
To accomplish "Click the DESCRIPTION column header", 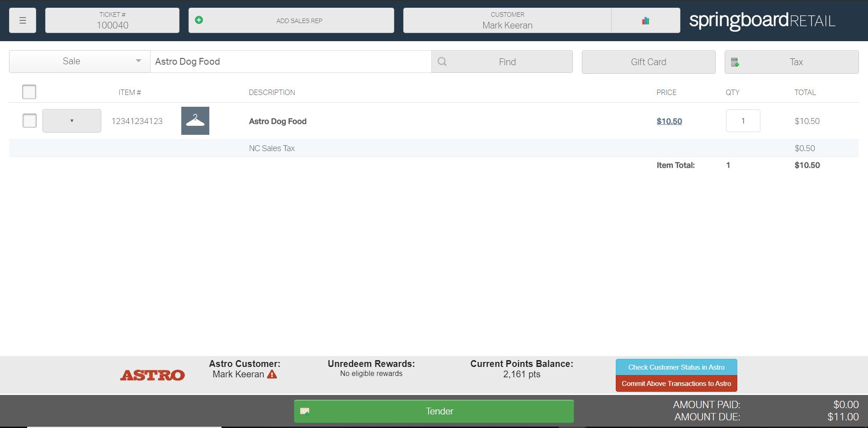I will click(x=272, y=92).
